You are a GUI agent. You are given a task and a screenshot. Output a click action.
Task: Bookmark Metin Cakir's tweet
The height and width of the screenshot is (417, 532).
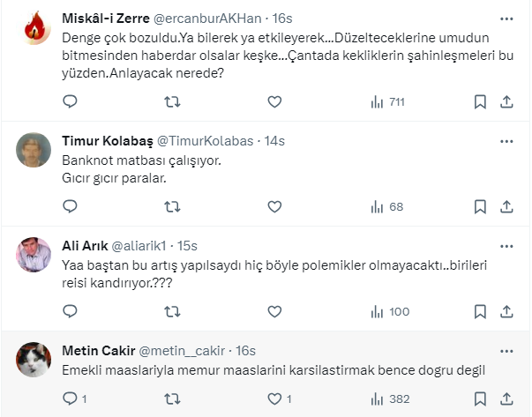(480, 399)
